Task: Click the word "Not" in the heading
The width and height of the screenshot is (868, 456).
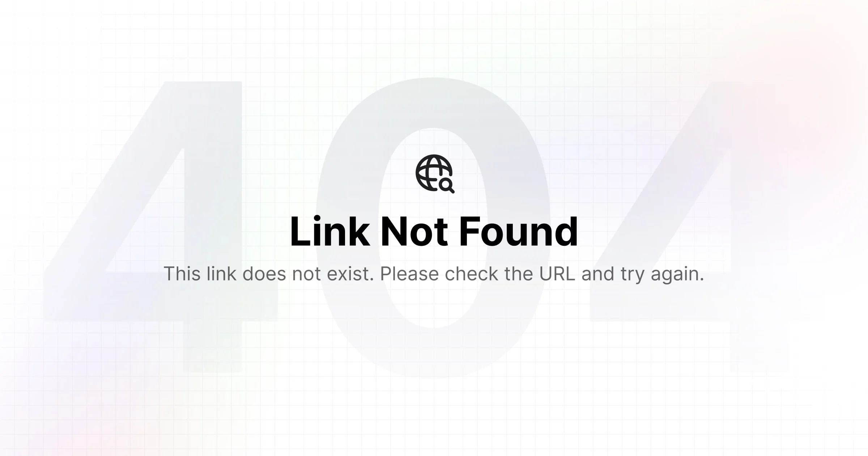Action: 414,232
